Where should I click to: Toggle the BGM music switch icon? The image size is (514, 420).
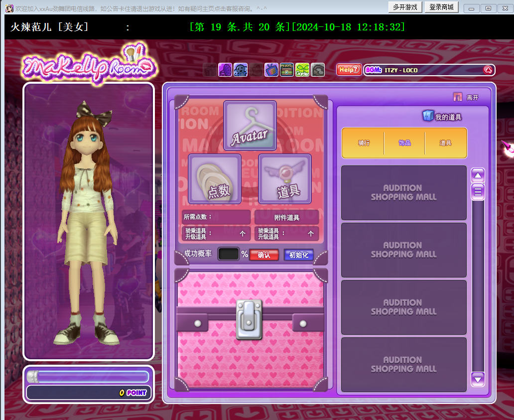click(488, 70)
